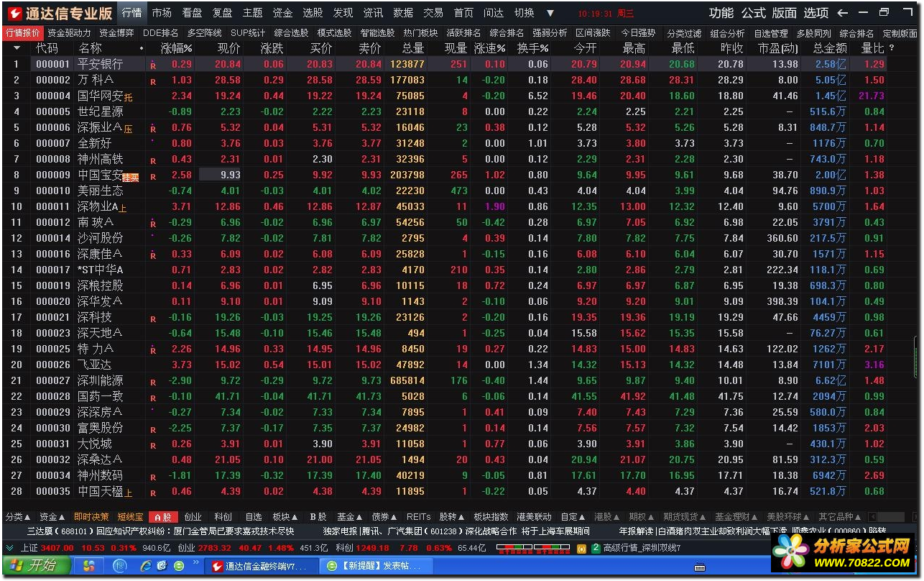Select the 港美联动 bottom tab
Viewport: 924px width, 581px height.
point(534,517)
